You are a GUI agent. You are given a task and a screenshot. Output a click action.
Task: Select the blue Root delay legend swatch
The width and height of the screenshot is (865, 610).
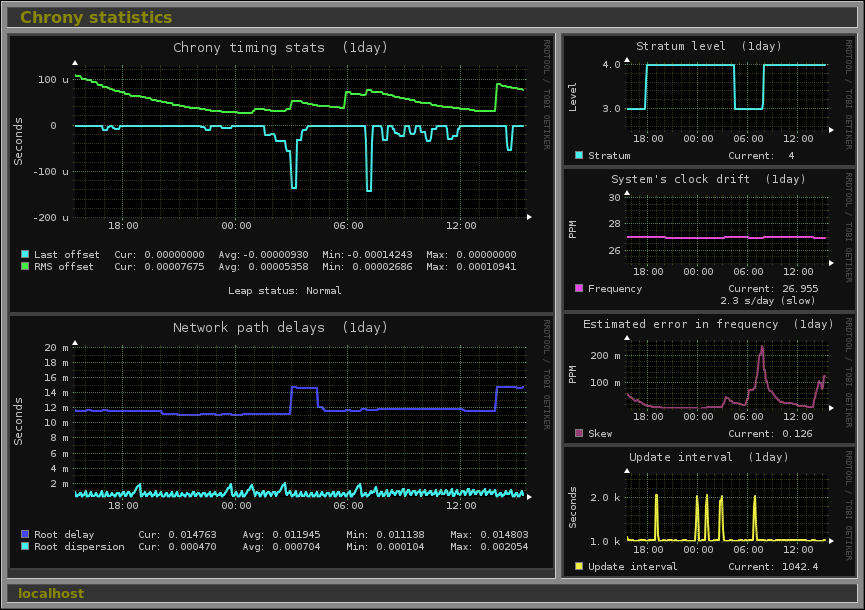click(25, 535)
